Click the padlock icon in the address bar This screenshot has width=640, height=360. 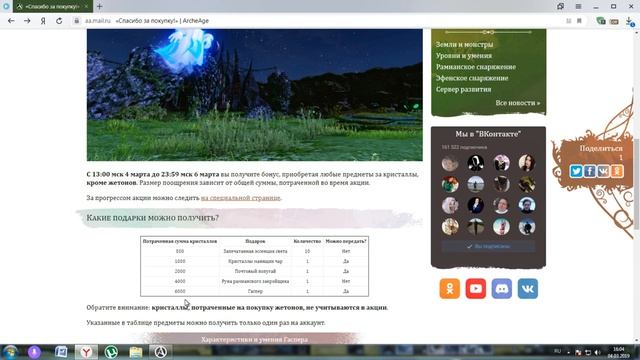click(76, 21)
